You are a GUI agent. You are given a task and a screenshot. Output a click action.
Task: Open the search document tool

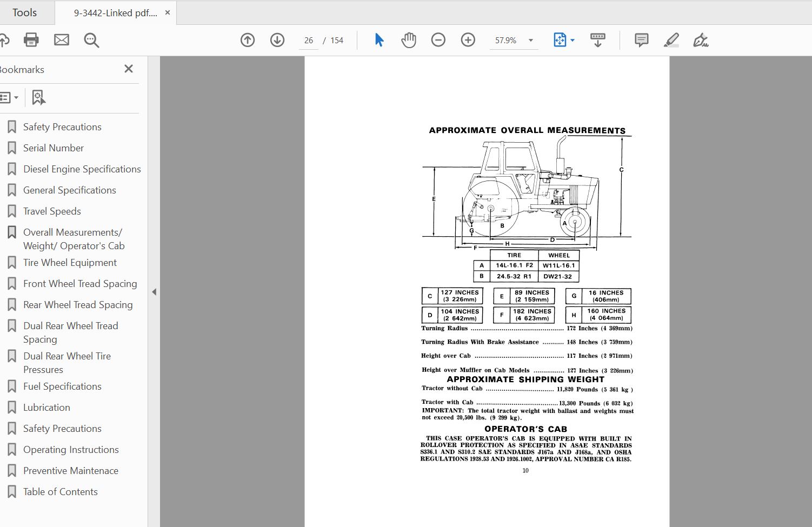pos(91,39)
